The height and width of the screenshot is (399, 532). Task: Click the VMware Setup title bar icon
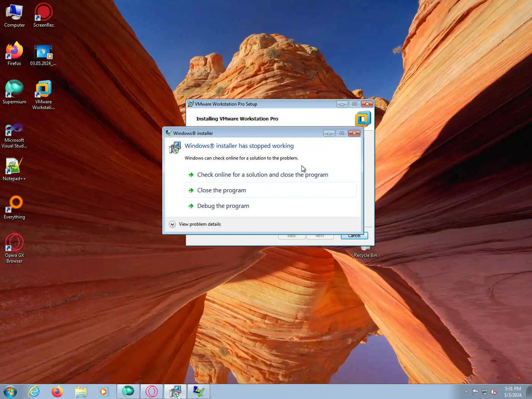coord(191,104)
